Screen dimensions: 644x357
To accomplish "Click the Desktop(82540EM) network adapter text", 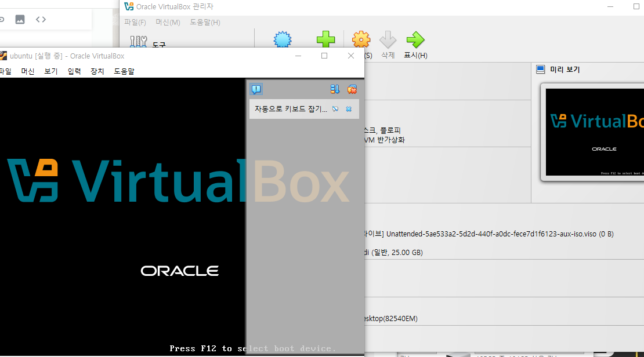I will [x=390, y=318].
